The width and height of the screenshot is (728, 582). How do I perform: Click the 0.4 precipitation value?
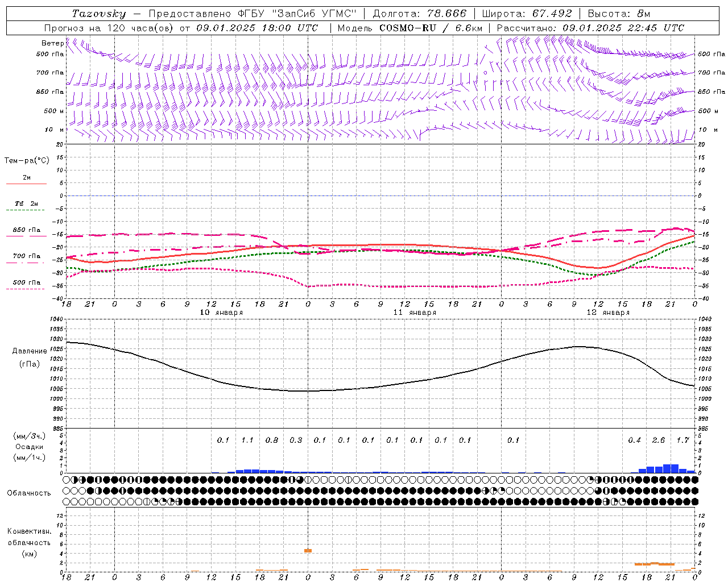pyautogui.click(x=634, y=440)
